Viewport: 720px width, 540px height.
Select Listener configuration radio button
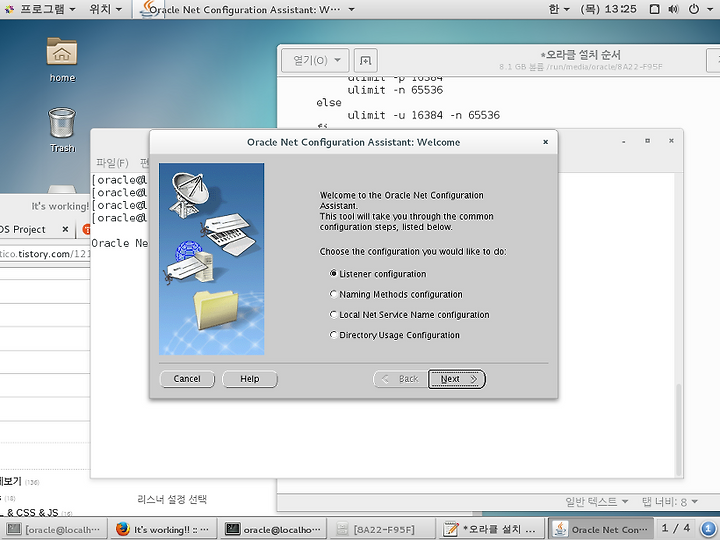click(x=333, y=273)
